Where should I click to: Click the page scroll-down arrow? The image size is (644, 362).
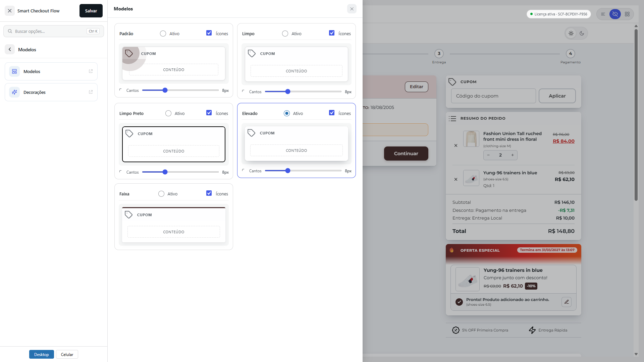click(x=636, y=354)
